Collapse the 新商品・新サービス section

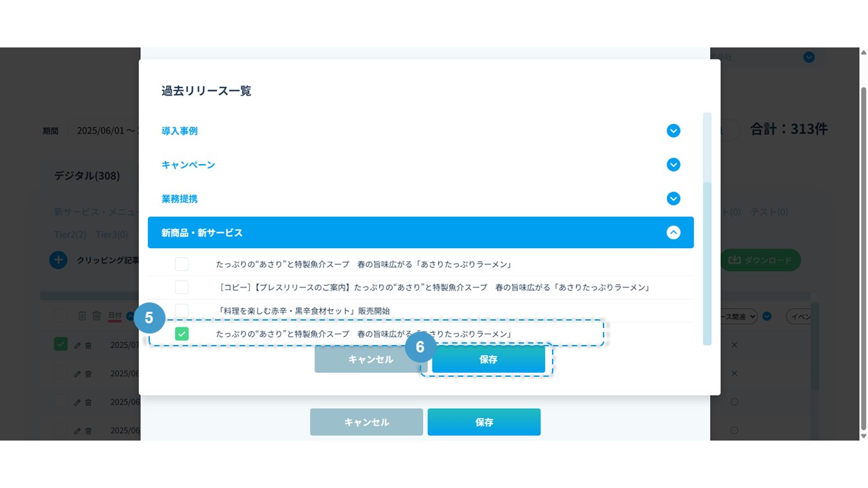(673, 232)
